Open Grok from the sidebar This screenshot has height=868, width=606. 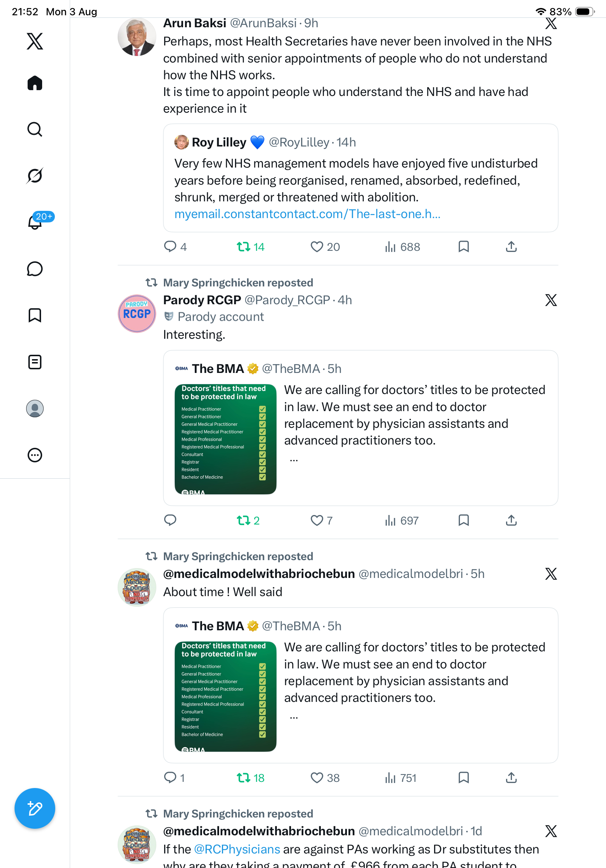35,176
